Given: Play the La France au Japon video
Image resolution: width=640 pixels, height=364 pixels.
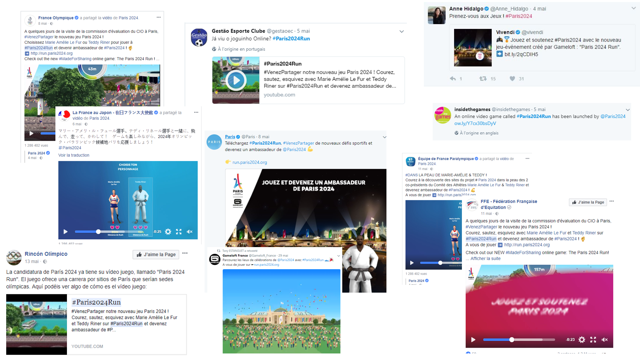Looking at the screenshot, I should click(66, 232).
